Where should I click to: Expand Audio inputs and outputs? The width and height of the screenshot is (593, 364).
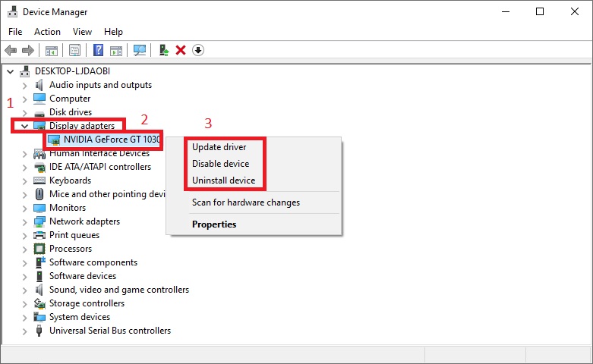pyautogui.click(x=24, y=86)
